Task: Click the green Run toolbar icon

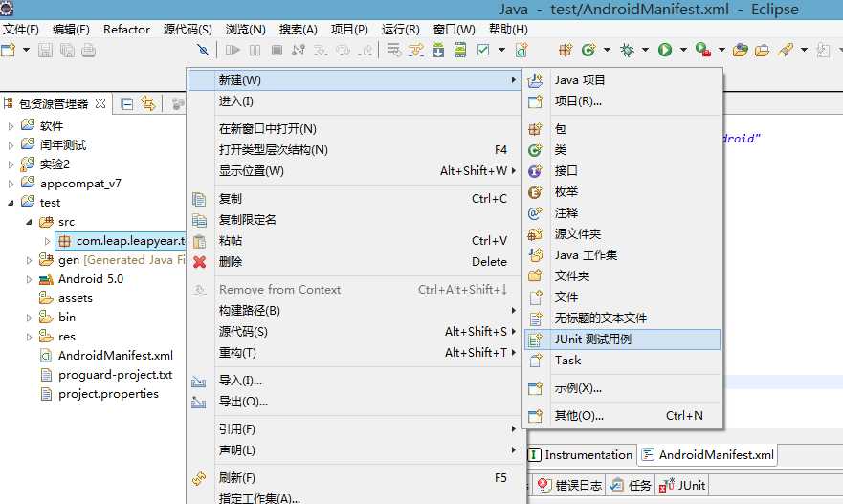Action: pyautogui.click(x=665, y=51)
